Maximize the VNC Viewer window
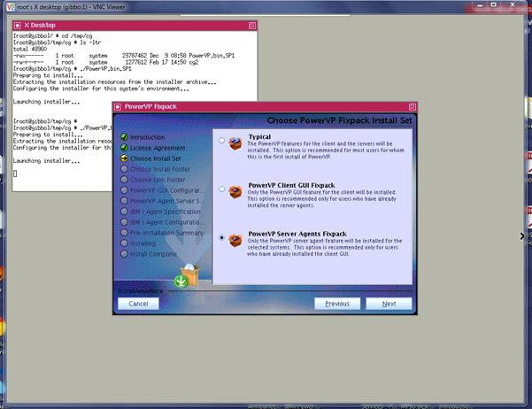 click(494, 4)
